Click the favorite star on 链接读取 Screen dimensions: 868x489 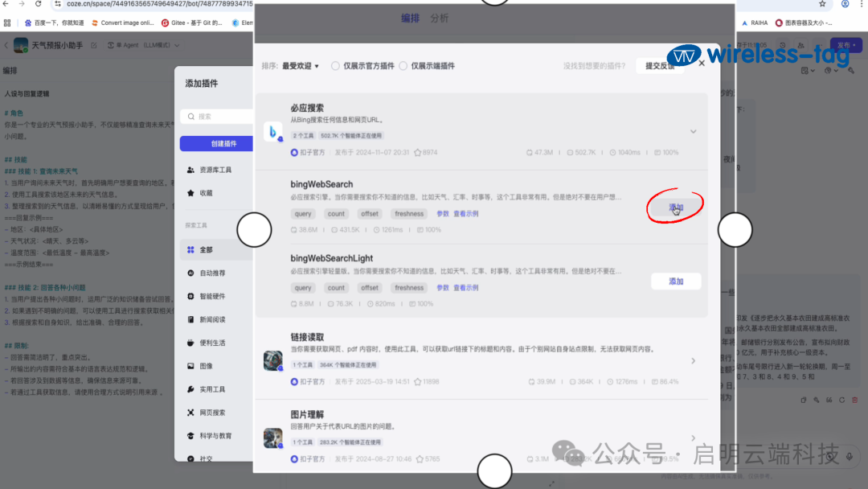pyautogui.click(x=417, y=381)
